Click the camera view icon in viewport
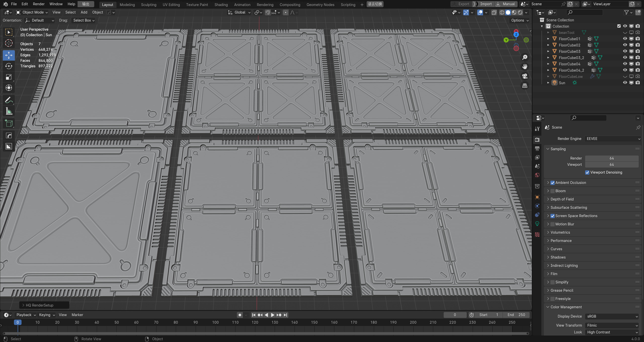This screenshot has height=342, width=644. coord(525,76)
